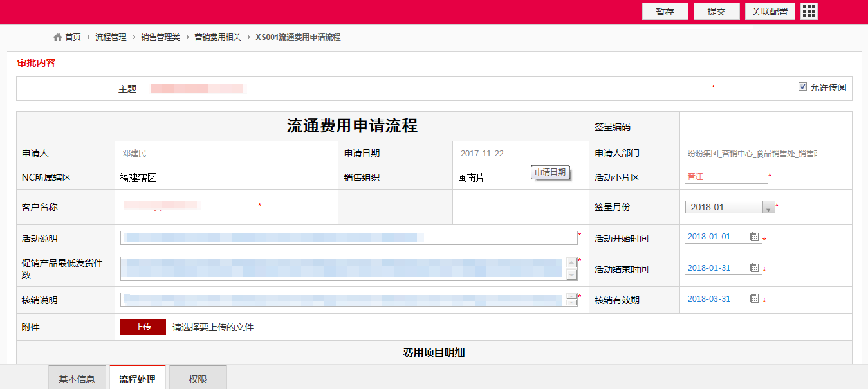Open calendar picker for 核销有效期
Screen dimensions: 868x389
click(755, 299)
